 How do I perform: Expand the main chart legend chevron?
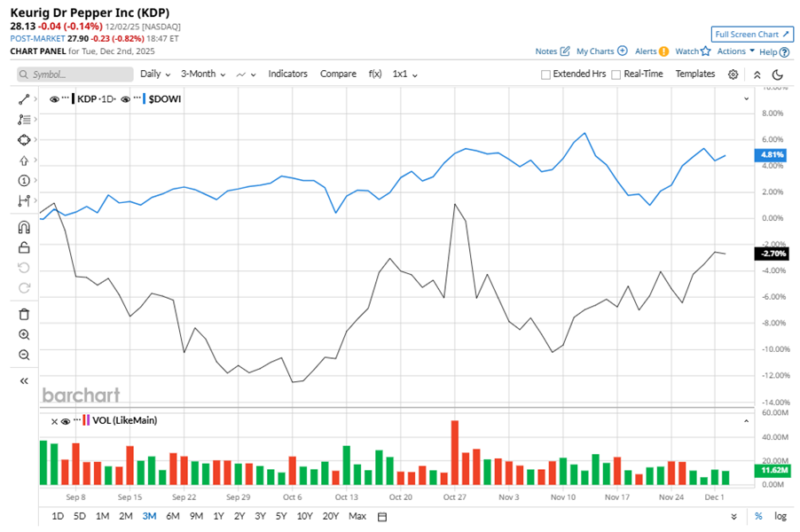747,98
